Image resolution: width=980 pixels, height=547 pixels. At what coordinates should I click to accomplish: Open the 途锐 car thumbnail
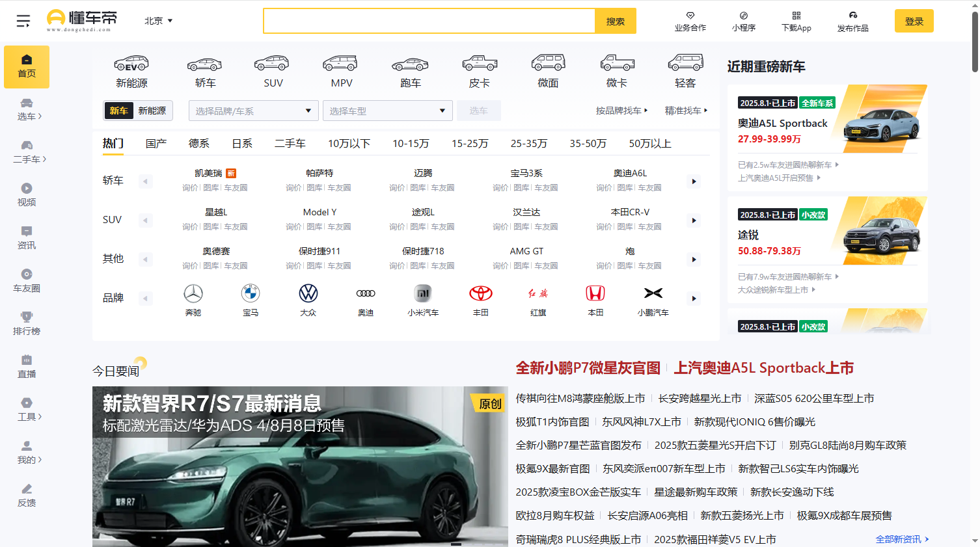click(881, 230)
